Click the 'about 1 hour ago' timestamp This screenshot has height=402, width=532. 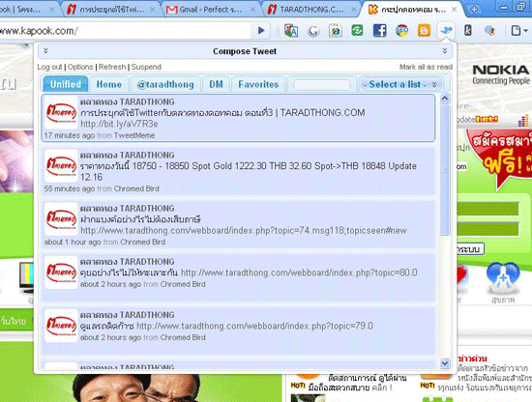point(73,242)
